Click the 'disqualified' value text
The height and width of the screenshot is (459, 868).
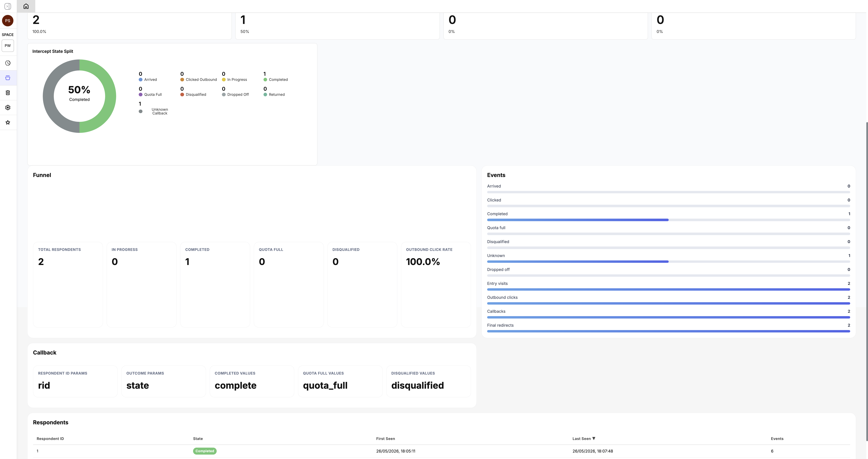pyautogui.click(x=418, y=386)
